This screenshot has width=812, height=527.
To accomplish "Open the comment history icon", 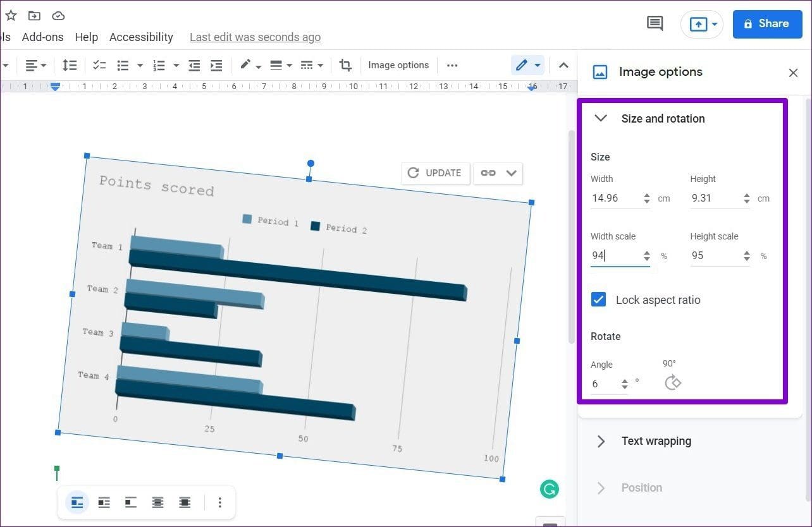I will (655, 24).
